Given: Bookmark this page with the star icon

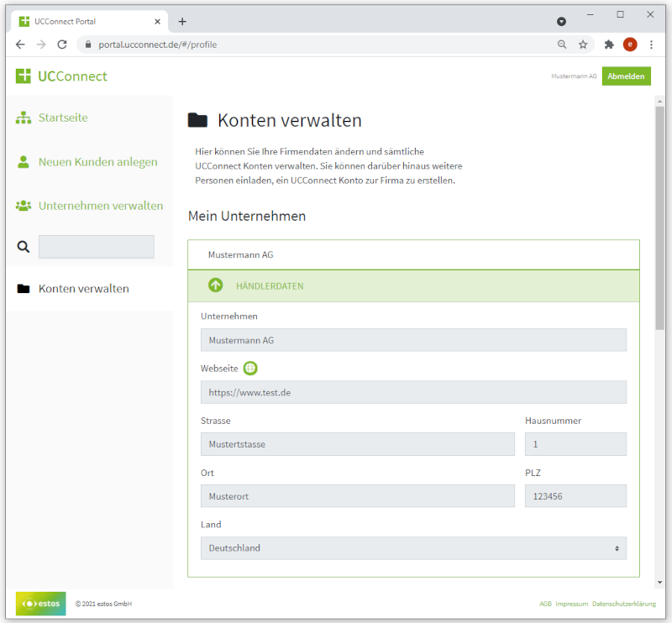Looking at the screenshot, I should [x=583, y=44].
